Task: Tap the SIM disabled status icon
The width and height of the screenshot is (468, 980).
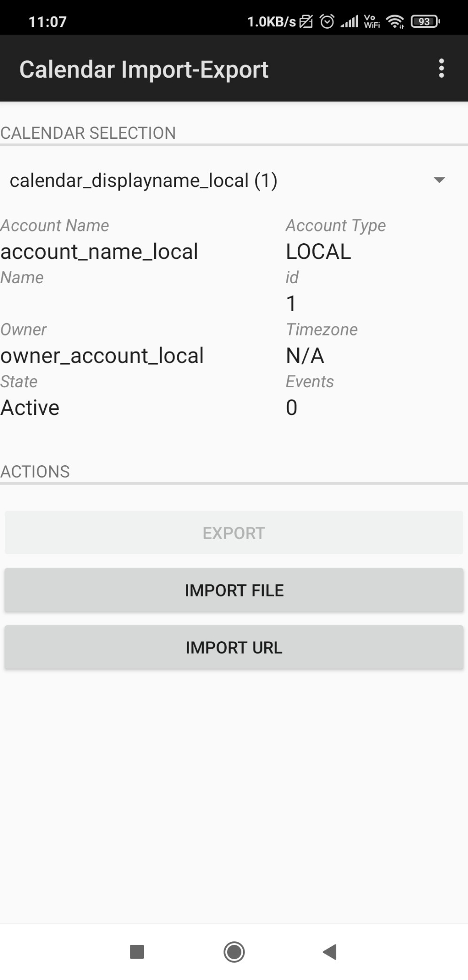Action: pos(306,22)
